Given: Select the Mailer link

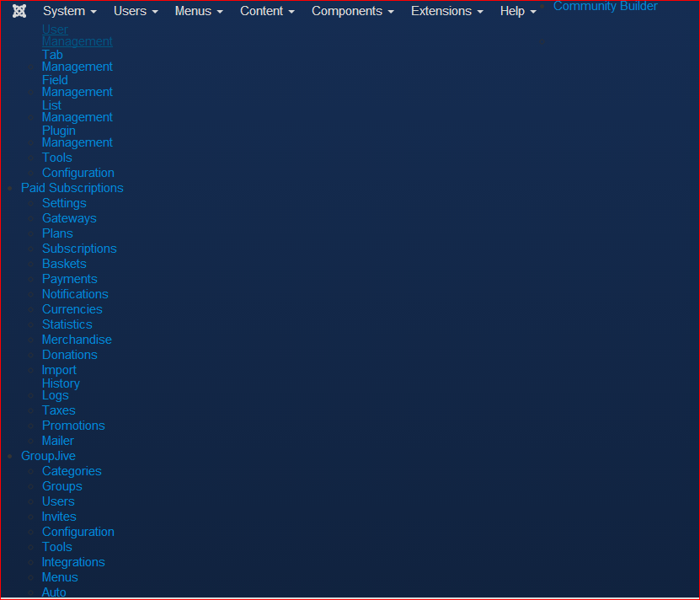Looking at the screenshot, I should (58, 441).
